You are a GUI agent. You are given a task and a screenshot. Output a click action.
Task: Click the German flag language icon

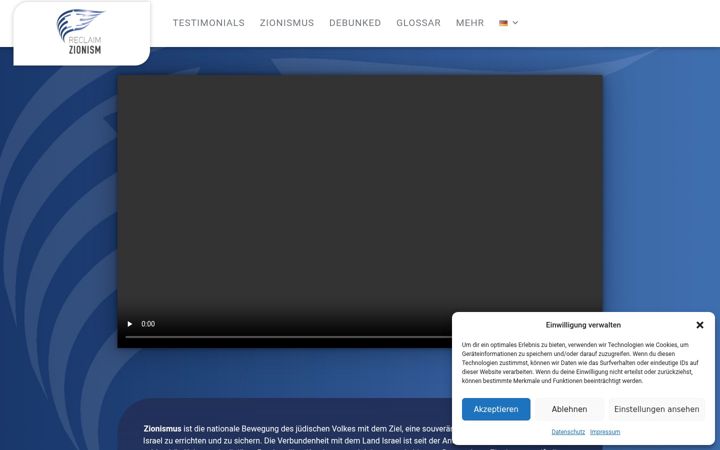click(x=503, y=22)
